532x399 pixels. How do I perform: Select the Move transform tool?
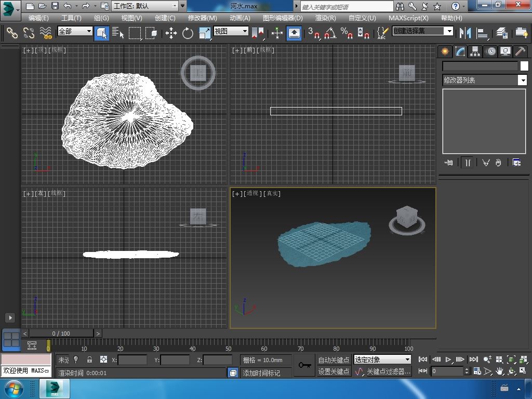tap(171, 33)
